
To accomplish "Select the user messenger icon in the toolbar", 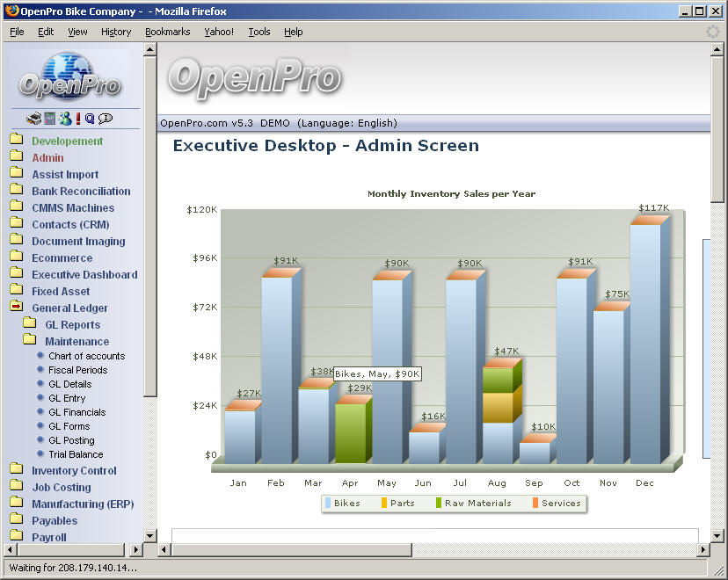I will (66, 118).
